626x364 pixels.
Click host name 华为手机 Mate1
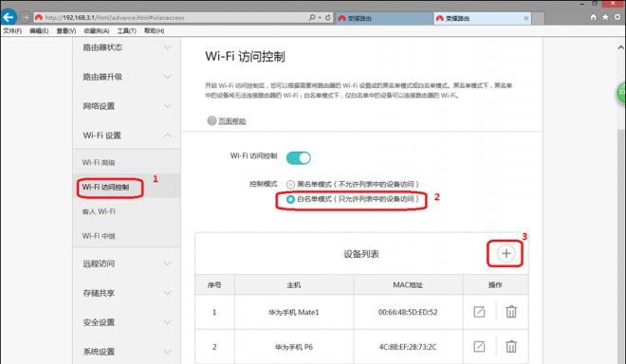point(293,312)
